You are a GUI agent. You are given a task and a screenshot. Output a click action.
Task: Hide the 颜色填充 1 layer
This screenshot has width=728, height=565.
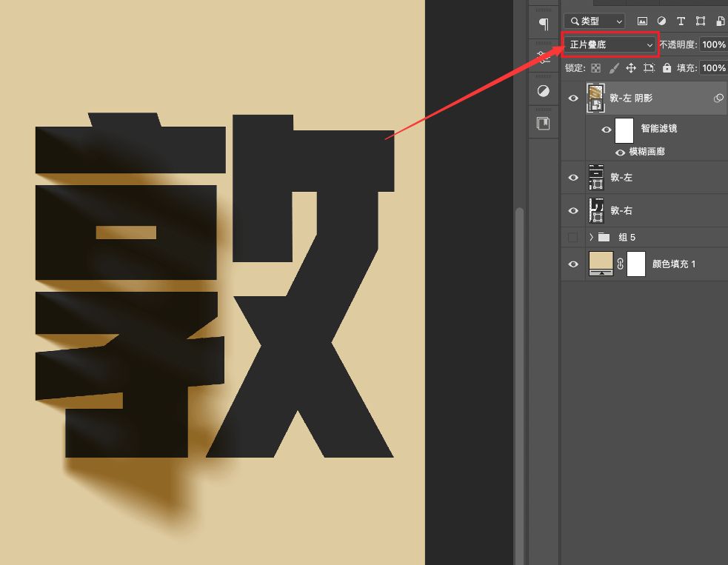[573, 264]
